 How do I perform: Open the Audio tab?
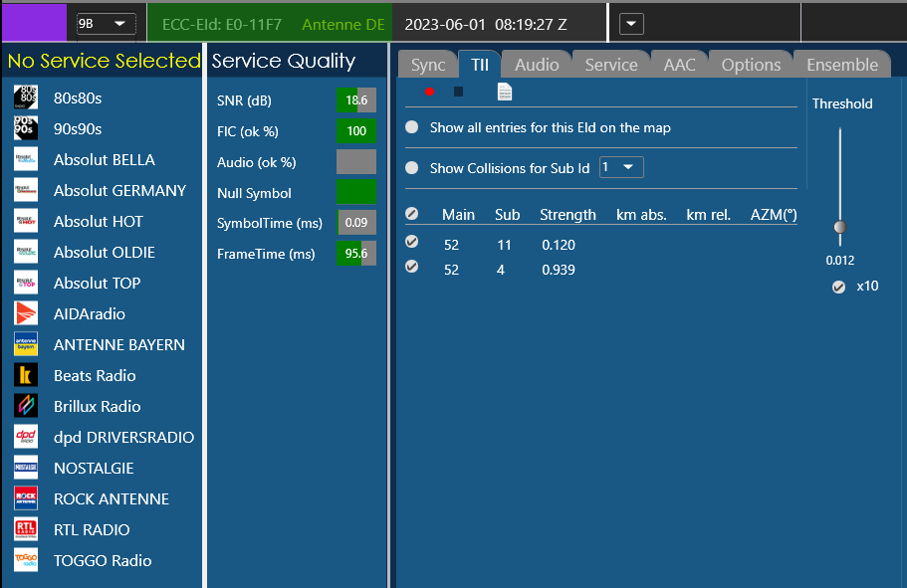pos(537,65)
